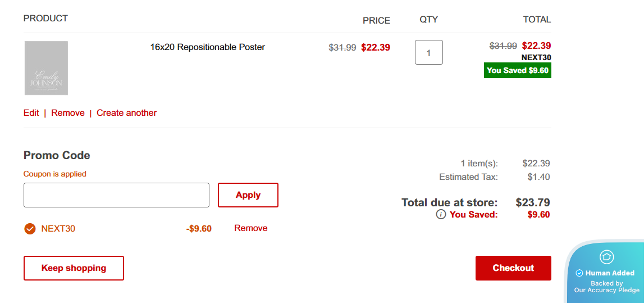Viewport: 644px width, 303px height.
Task: Click the green You Saved $9.60 badge
Action: pos(517,70)
